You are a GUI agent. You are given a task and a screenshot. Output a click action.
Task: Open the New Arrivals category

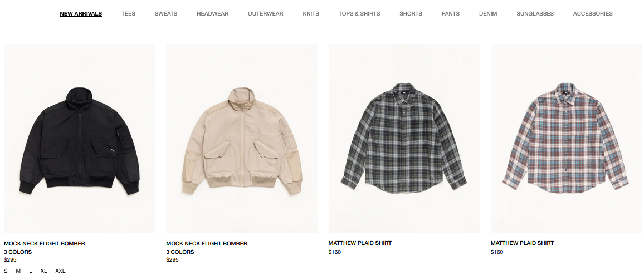tap(81, 13)
